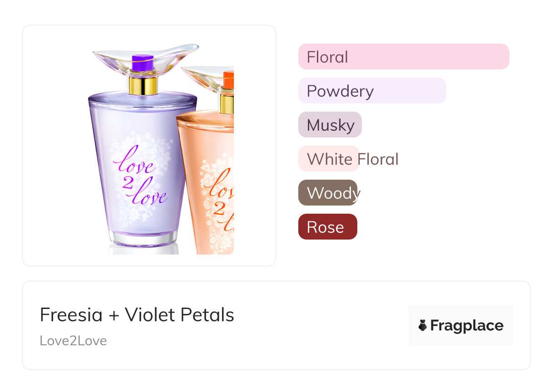
Task: Click the brown Woody accord tag
Action: 328,193
